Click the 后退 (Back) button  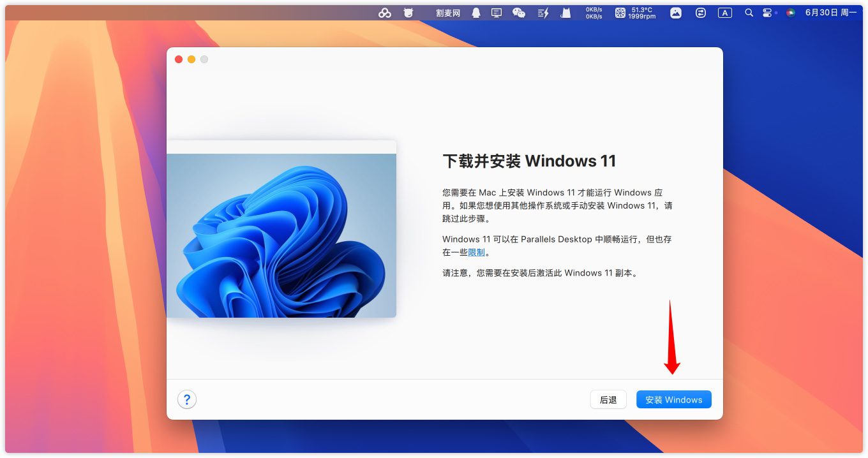[608, 400]
